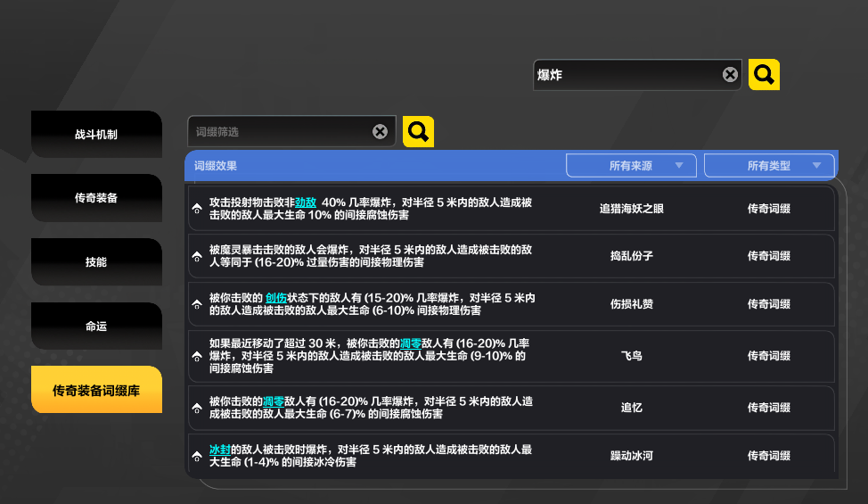Clear the 词缀筛选 filter field with X
Viewport: 868px width, 504px height.
coord(381,132)
